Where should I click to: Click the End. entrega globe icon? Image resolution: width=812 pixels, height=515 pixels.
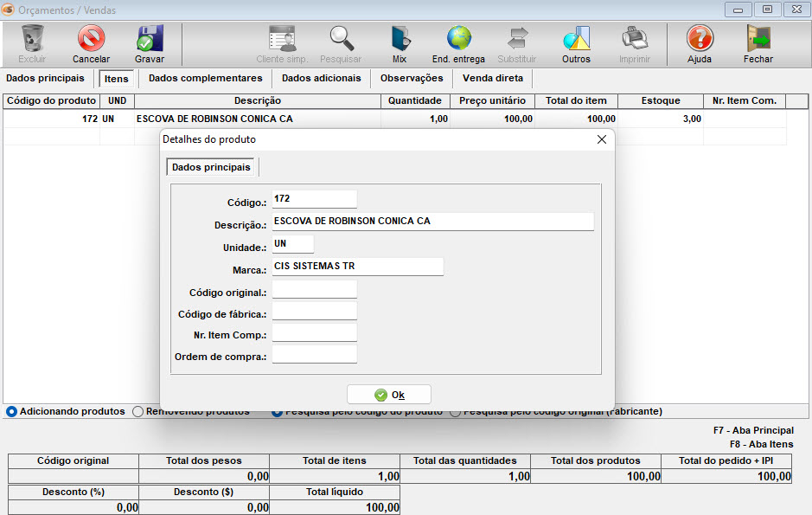[458, 39]
